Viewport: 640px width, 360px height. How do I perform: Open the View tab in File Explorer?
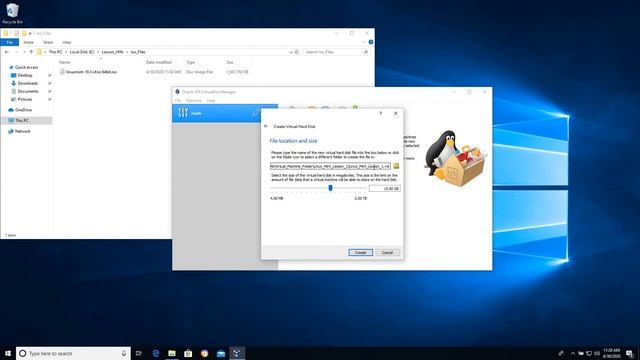click(67, 42)
